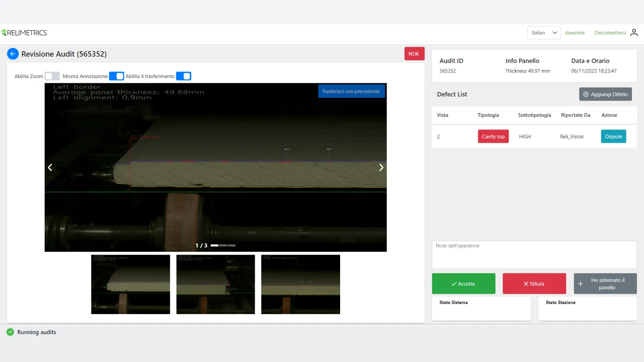Image resolution: width=644 pixels, height=362 pixels.
Task: Click the Tipologia column header
Action: pyautogui.click(x=488, y=115)
